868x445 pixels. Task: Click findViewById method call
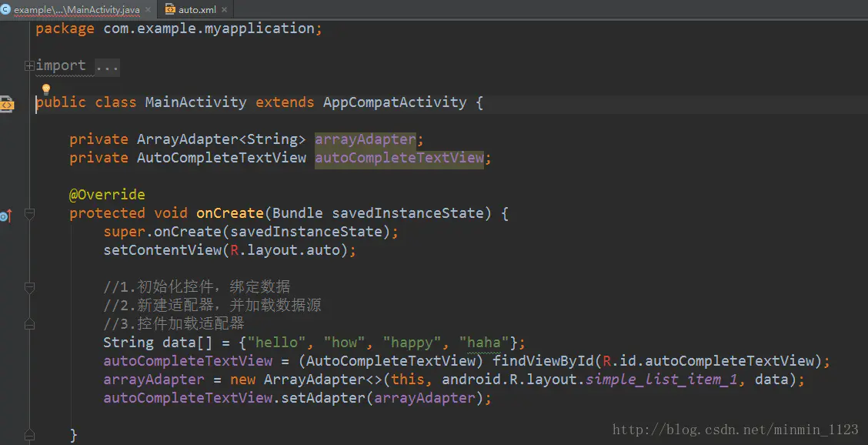coord(543,361)
